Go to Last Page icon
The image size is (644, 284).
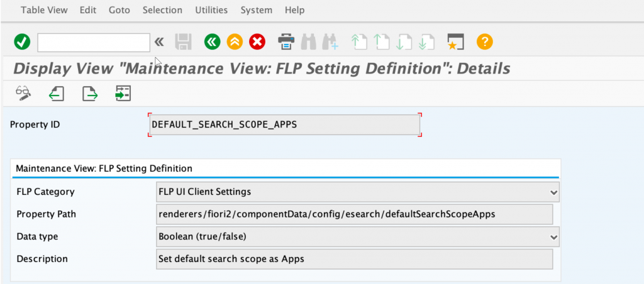(x=426, y=42)
